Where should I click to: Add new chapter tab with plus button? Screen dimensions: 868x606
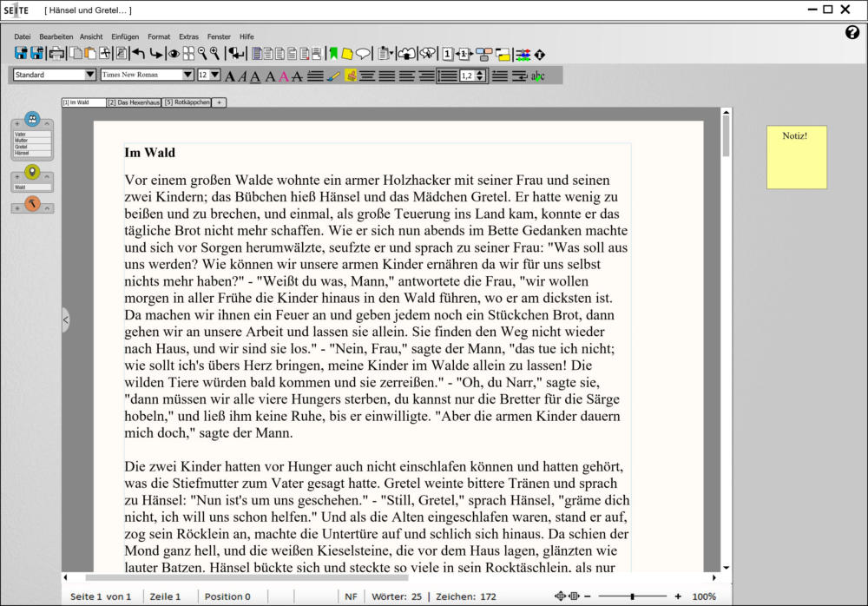click(220, 102)
